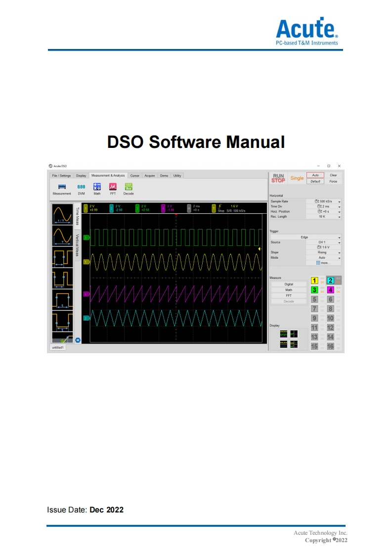
Task: Switch to the Vertical Meas side tab
Action: (77, 245)
